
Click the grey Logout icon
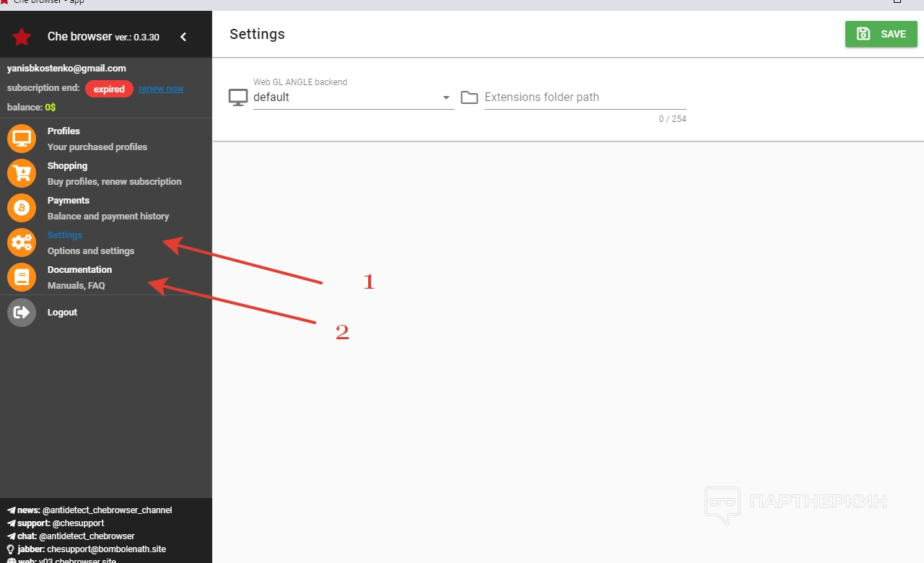22,313
